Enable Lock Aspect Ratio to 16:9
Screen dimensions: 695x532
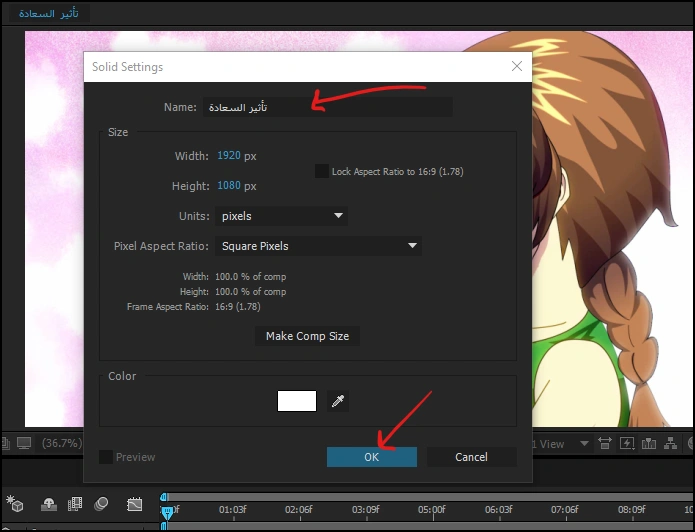[322, 171]
